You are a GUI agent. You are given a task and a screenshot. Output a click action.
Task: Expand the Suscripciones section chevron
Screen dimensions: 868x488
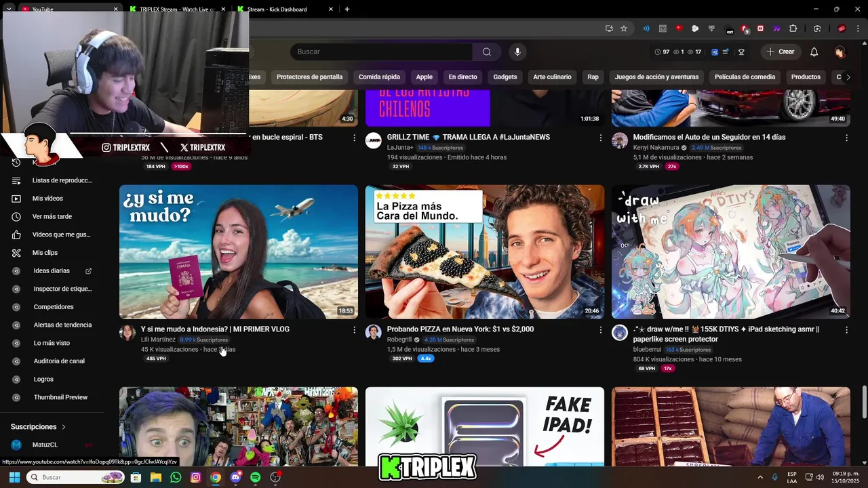click(x=64, y=427)
